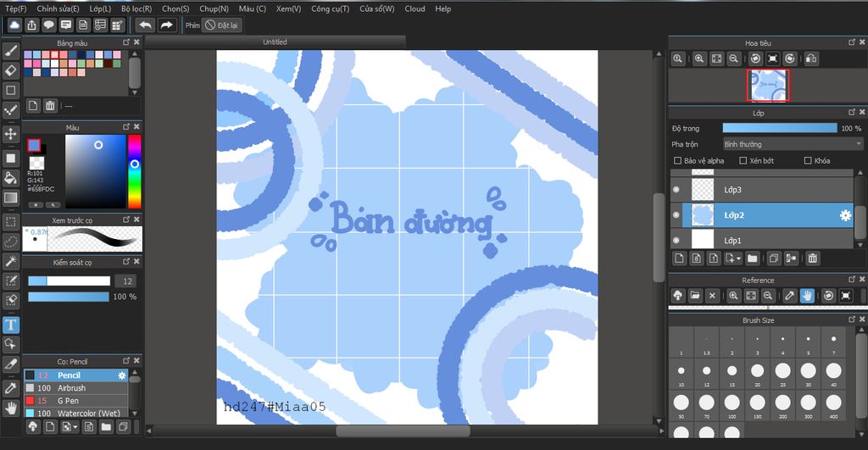Click the Undo arrow button
This screenshot has width=868, height=450.
point(145,25)
